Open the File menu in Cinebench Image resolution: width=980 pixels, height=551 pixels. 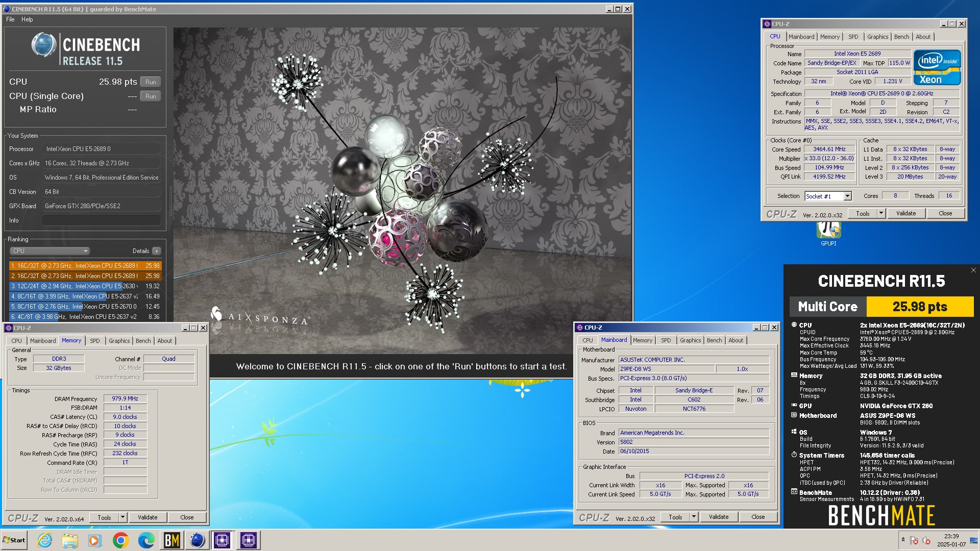pyautogui.click(x=10, y=19)
